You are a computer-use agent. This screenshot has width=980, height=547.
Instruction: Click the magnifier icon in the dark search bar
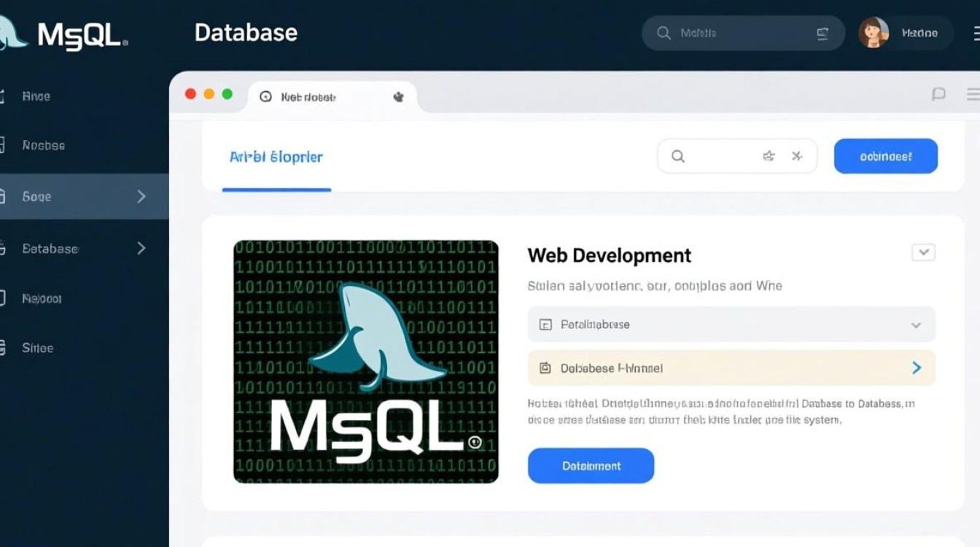664,33
